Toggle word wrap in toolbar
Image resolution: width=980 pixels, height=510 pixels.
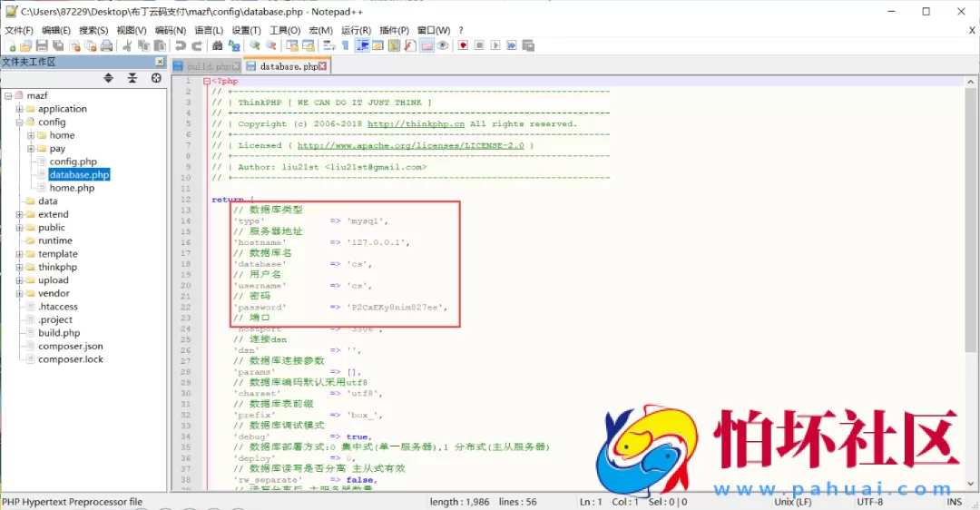328,45
